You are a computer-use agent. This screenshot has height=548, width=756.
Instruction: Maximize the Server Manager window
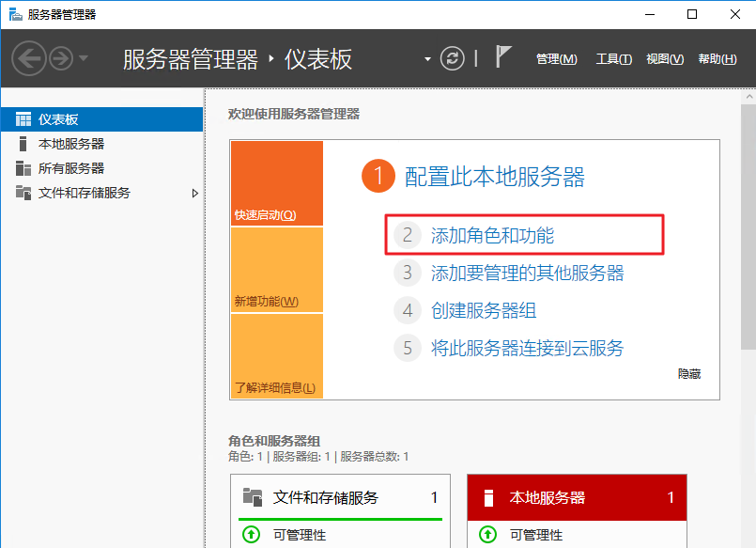[692, 14]
